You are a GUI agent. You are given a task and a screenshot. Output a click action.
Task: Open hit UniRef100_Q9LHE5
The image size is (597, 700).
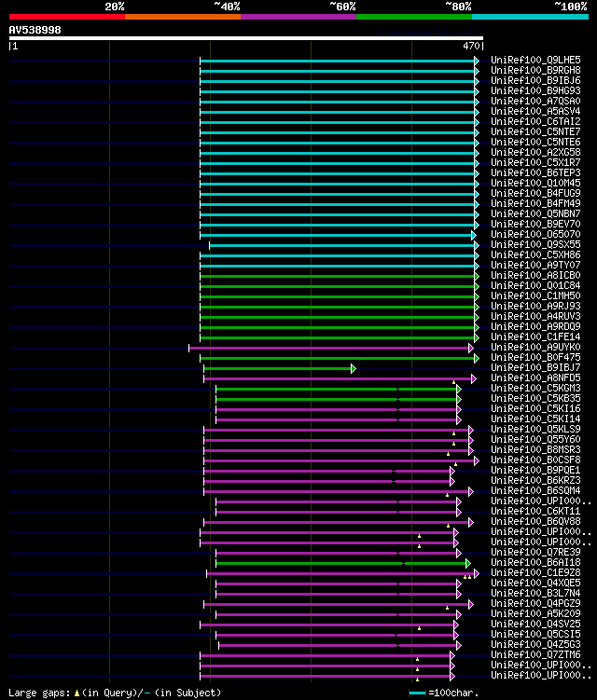point(535,60)
